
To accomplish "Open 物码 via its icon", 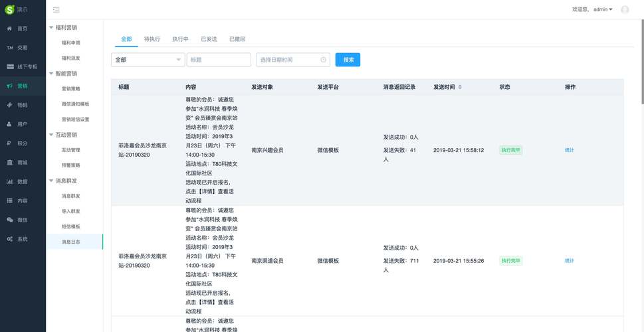I will click(9, 105).
